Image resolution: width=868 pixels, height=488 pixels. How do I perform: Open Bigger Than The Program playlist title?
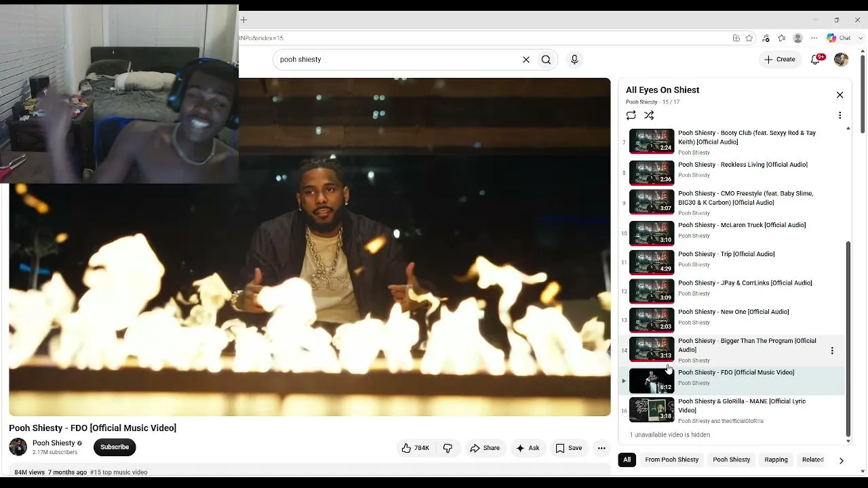tap(747, 345)
